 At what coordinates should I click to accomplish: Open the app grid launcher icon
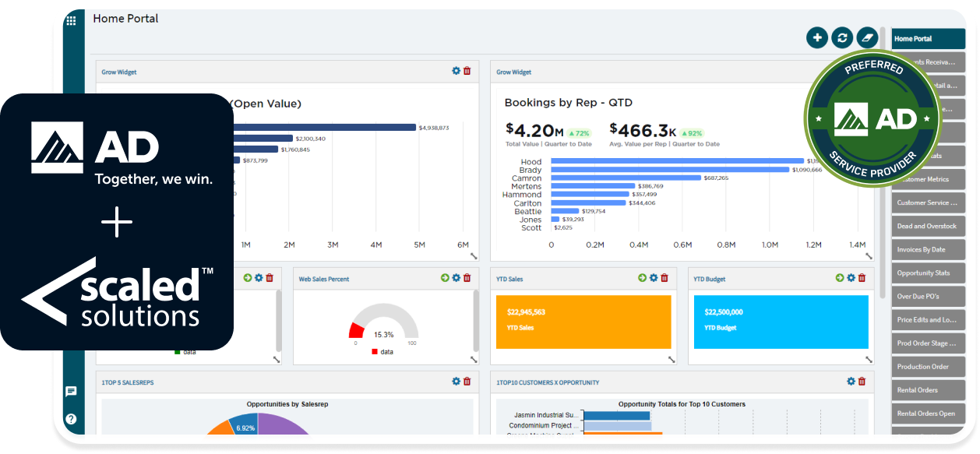click(71, 20)
